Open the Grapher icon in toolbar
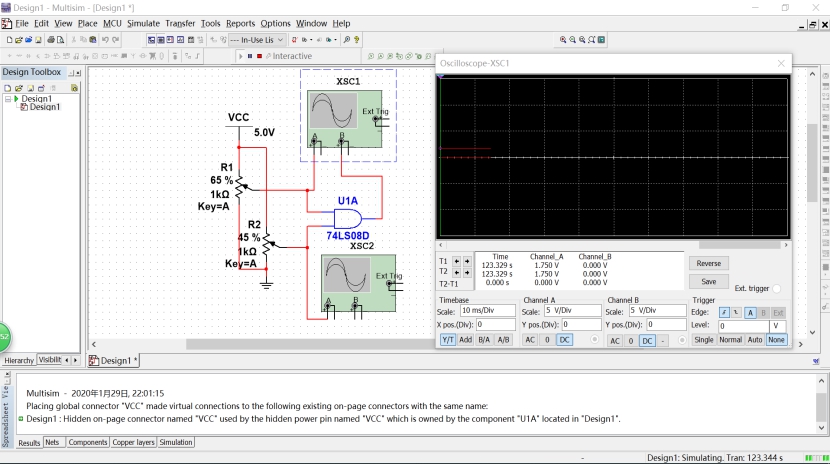This screenshot has height=465, width=830. tap(181, 40)
